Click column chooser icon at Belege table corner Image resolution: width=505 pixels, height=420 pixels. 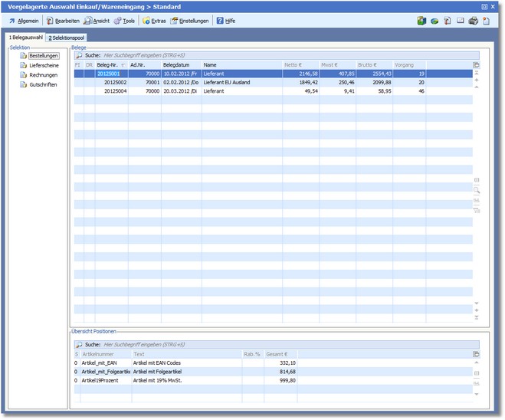pyautogui.click(x=476, y=65)
